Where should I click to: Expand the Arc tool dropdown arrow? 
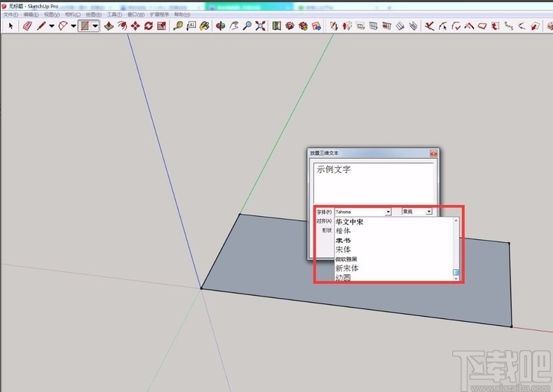coord(73,26)
